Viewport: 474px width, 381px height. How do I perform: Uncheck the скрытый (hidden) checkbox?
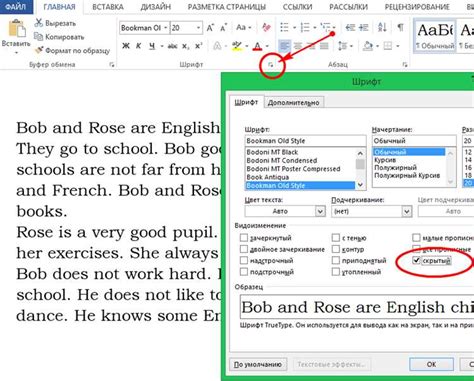click(x=416, y=260)
